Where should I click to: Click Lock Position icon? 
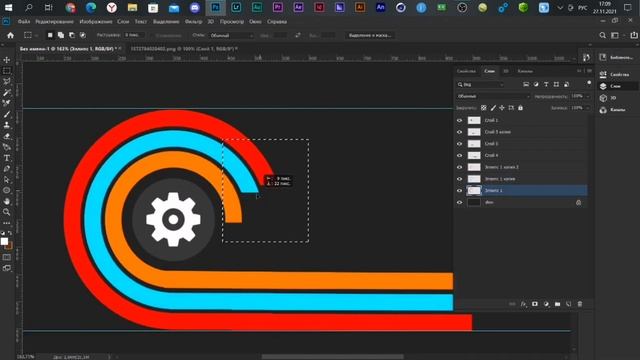click(x=502, y=108)
